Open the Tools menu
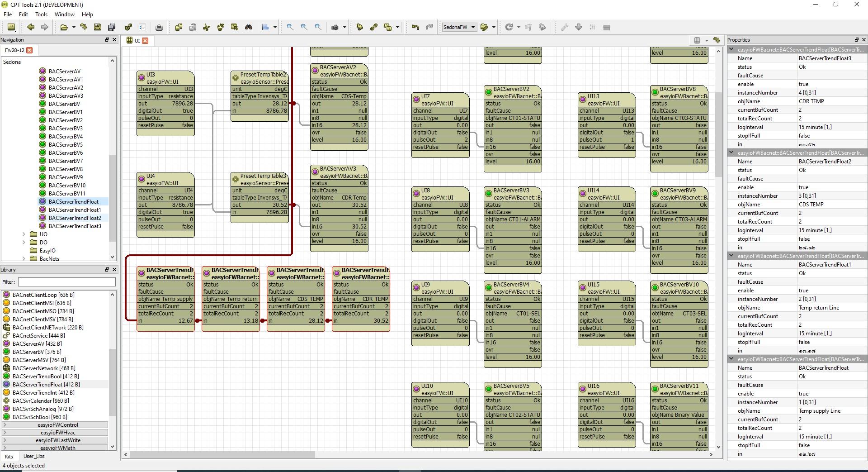This screenshot has width=868, height=472. (41, 14)
